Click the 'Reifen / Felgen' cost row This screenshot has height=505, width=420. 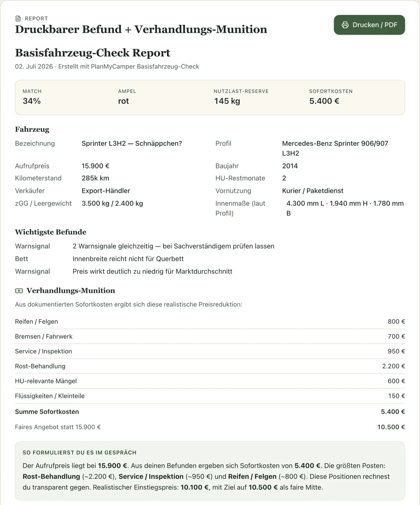(210, 321)
